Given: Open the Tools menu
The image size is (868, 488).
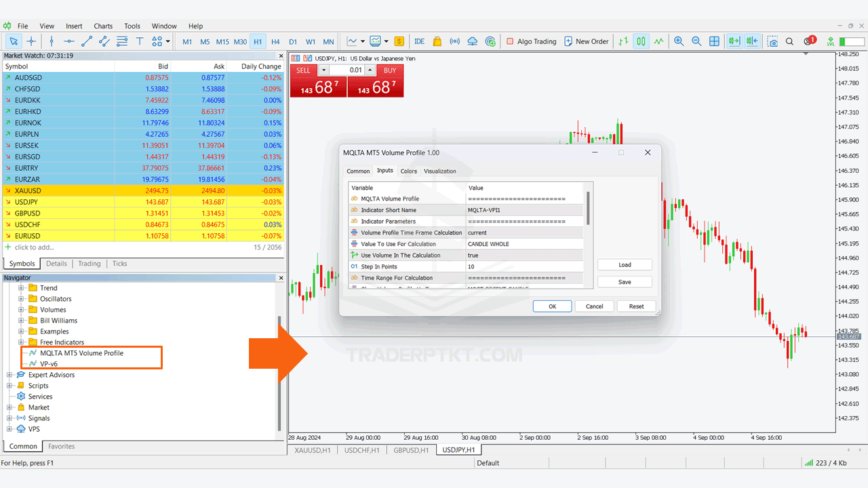Looking at the screenshot, I should click(x=132, y=26).
